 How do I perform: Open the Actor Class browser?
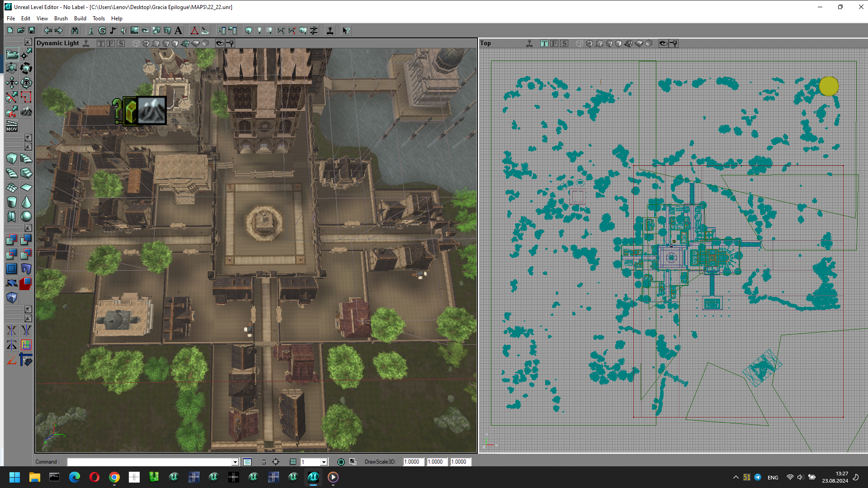coord(91,30)
